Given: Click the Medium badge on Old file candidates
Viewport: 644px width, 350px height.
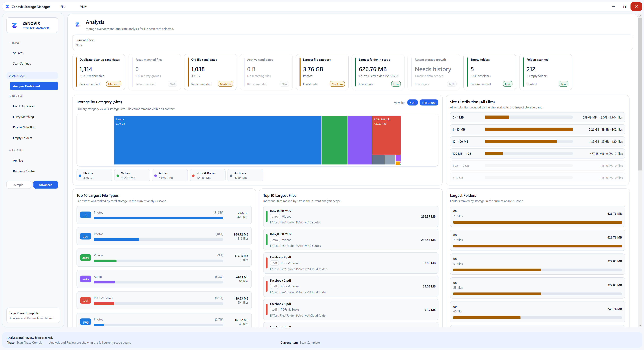Looking at the screenshot, I should [x=225, y=84].
